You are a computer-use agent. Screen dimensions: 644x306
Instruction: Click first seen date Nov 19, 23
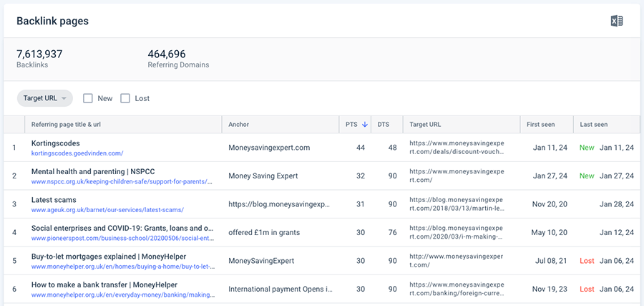[550, 289]
